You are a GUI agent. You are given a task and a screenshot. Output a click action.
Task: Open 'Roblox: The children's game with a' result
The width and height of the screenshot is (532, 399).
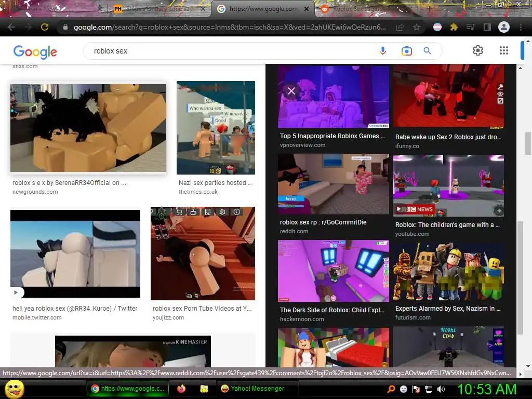pos(447,225)
